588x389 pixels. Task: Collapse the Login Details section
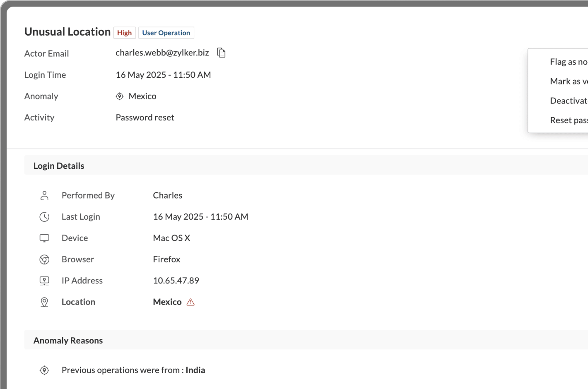(x=59, y=166)
